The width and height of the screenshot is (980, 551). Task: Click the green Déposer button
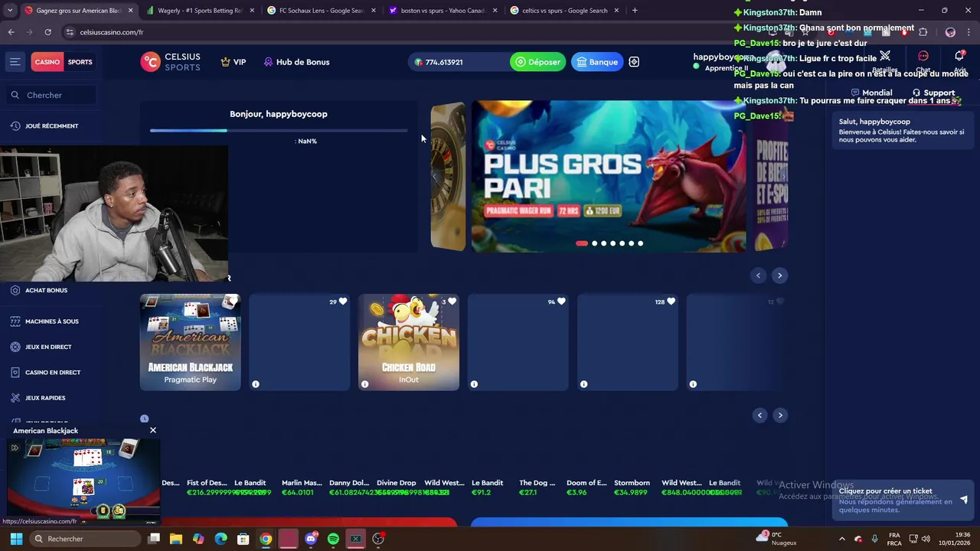click(537, 62)
